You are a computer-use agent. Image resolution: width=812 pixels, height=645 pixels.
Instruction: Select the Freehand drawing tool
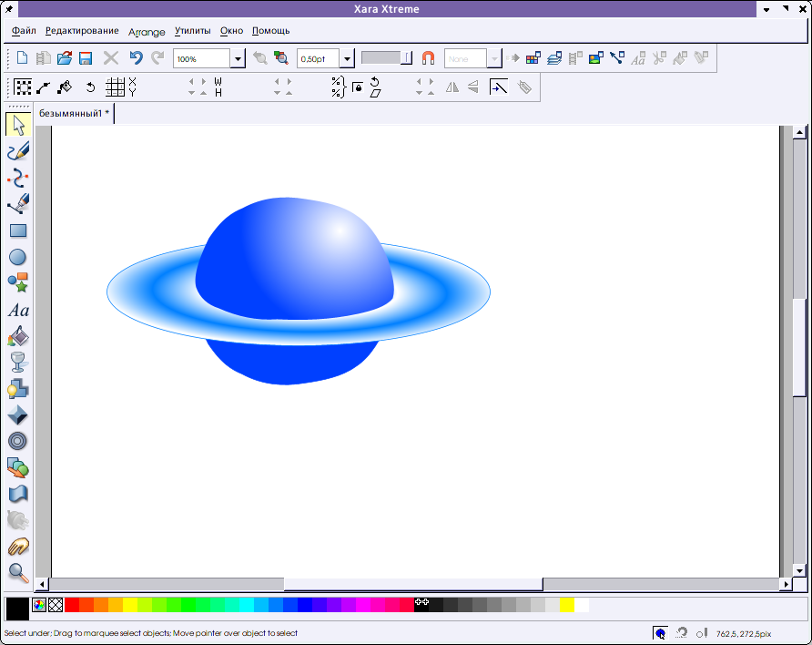pos(18,151)
